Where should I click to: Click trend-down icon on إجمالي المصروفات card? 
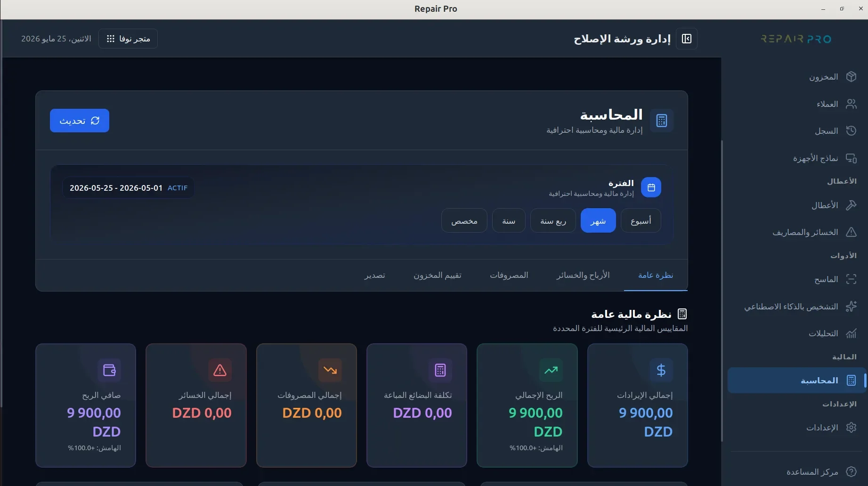330,370
